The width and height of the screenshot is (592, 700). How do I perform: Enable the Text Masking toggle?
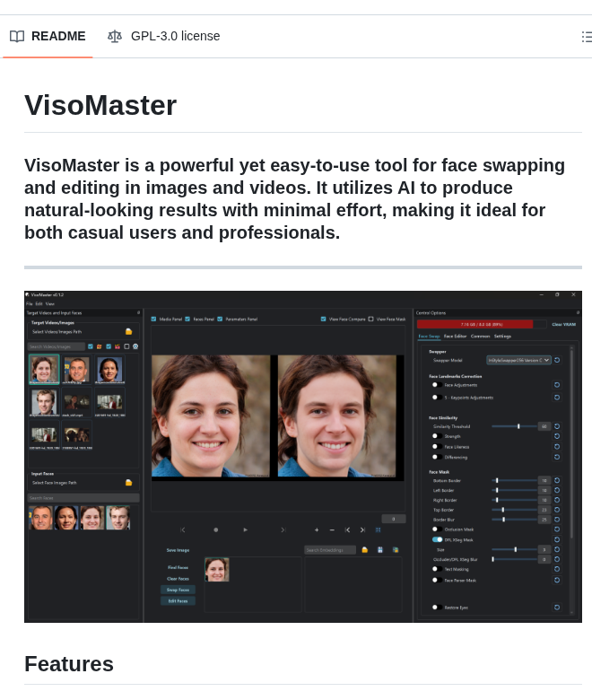point(437,569)
